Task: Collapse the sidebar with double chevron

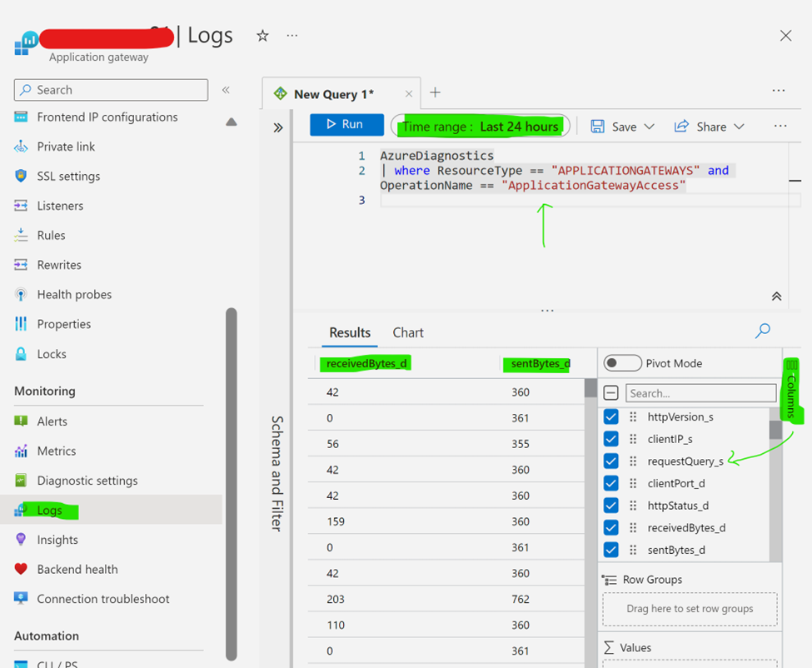Action: click(x=226, y=90)
